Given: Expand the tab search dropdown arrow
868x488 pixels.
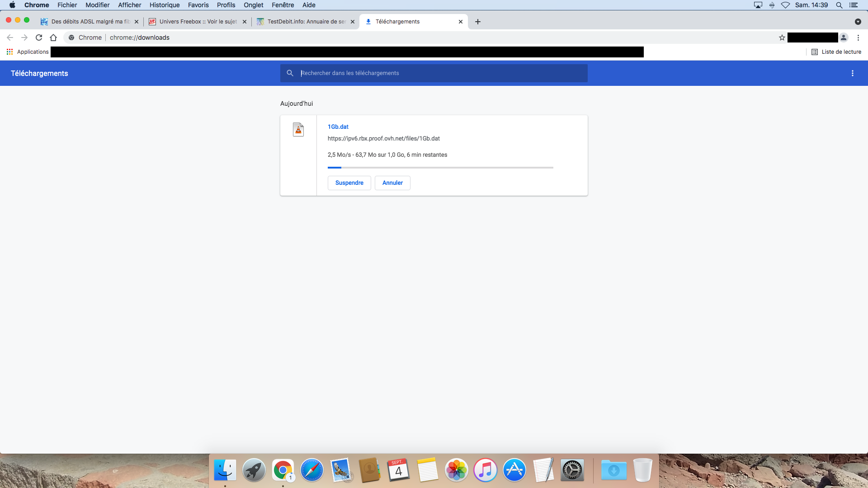Looking at the screenshot, I should (x=858, y=22).
